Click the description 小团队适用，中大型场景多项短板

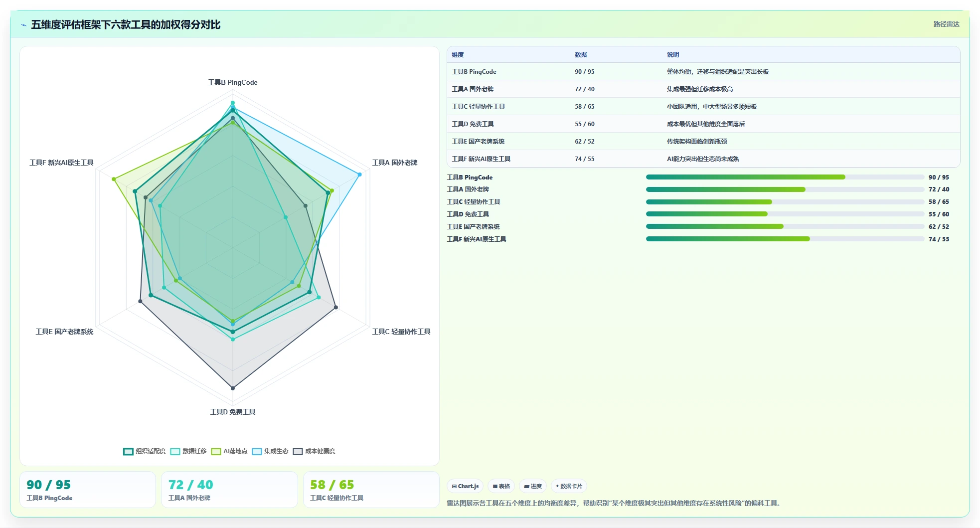pyautogui.click(x=712, y=107)
